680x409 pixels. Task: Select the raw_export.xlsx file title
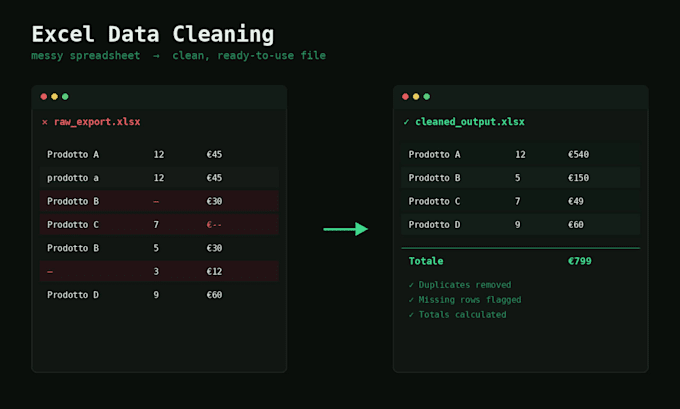click(97, 122)
